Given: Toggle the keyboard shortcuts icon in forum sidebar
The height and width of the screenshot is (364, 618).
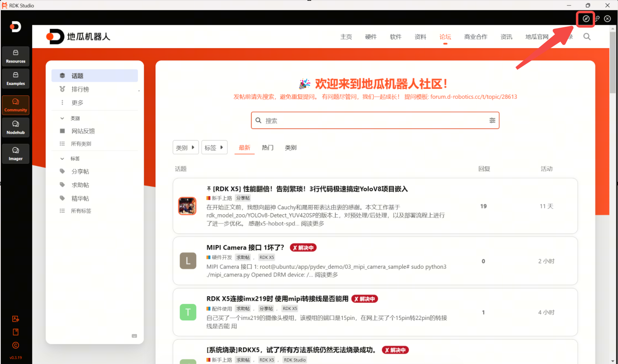Looking at the screenshot, I should point(134,336).
